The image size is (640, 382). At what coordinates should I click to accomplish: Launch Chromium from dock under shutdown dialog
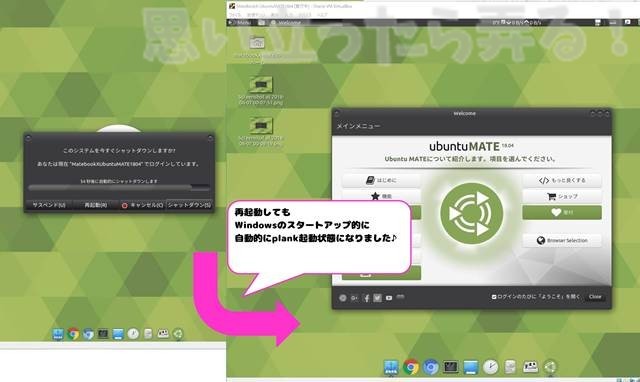(88, 334)
